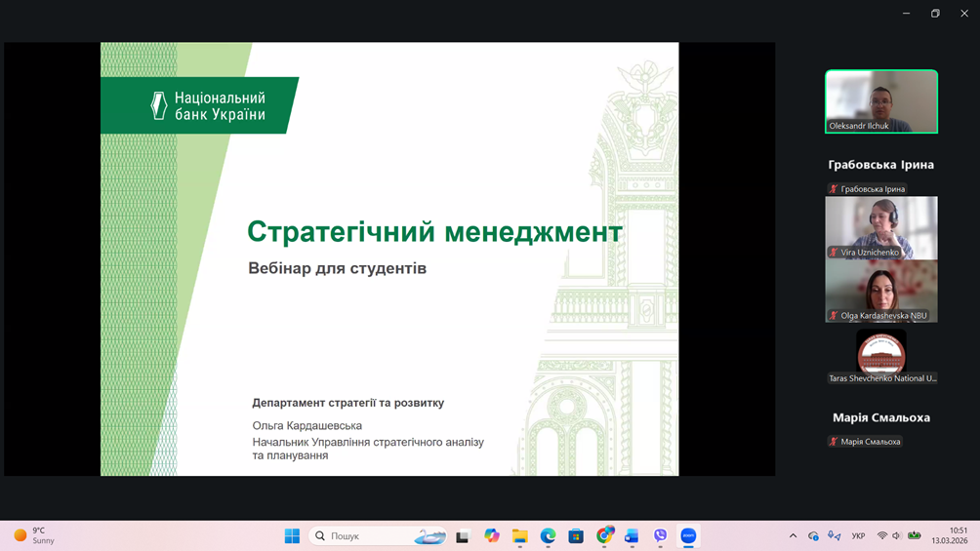Select Oleksandr Ilchuk's video thumbnail
This screenshot has width=980, height=551.
click(880, 101)
